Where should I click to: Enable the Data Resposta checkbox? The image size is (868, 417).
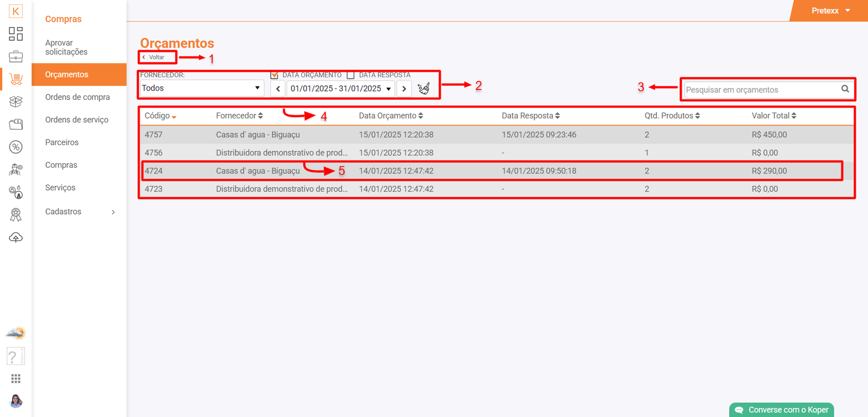click(350, 75)
